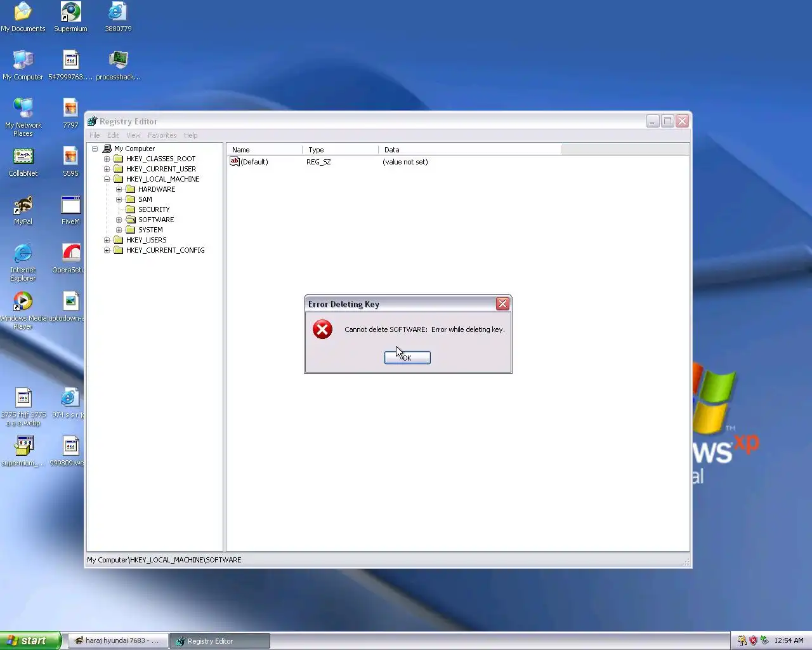
Task: Open the View menu in Registry Editor
Action: click(x=133, y=135)
